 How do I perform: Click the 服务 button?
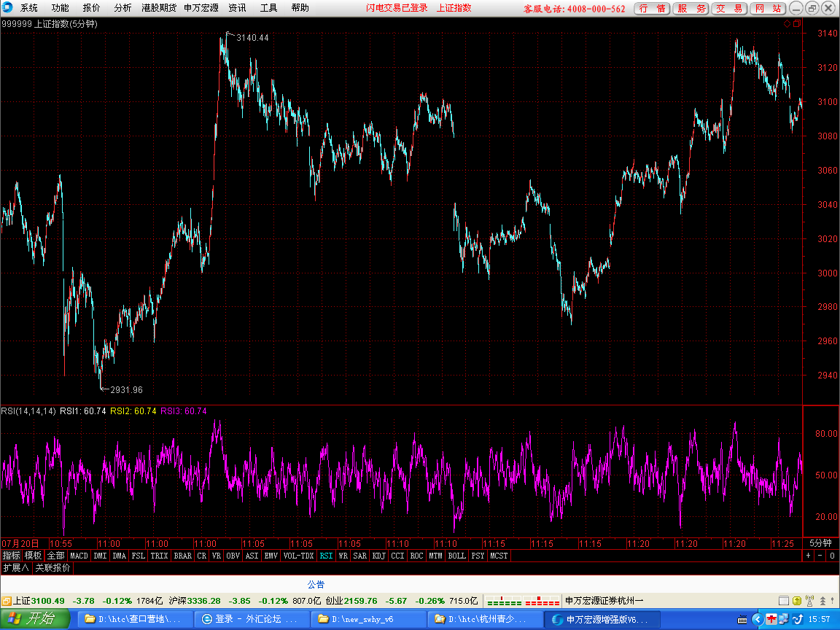click(691, 9)
